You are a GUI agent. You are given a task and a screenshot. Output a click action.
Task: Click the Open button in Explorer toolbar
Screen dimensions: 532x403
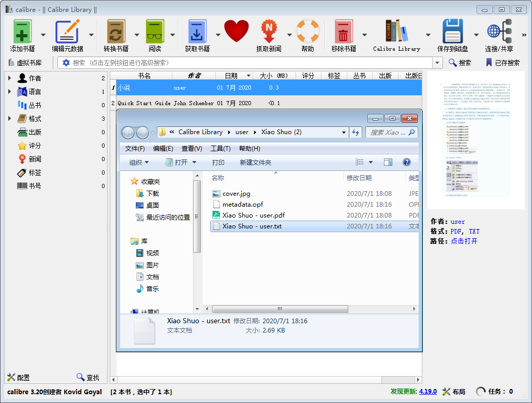(177, 162)
